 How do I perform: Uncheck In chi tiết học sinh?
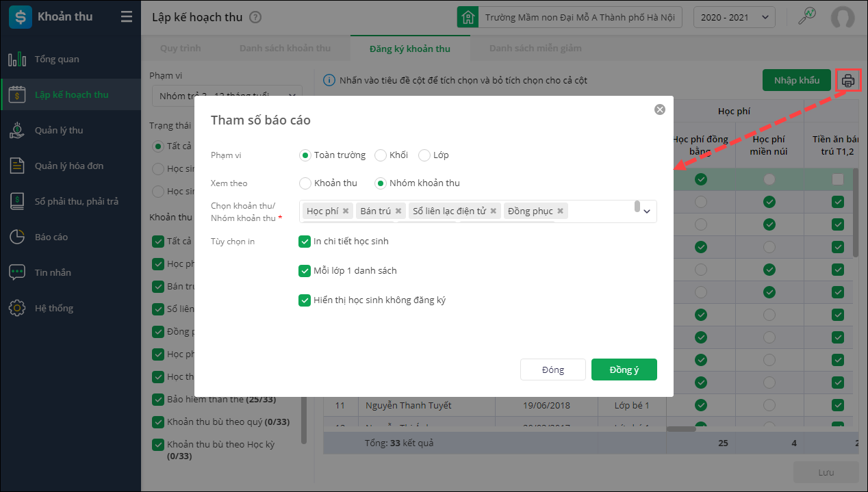[x=305, y=242]
